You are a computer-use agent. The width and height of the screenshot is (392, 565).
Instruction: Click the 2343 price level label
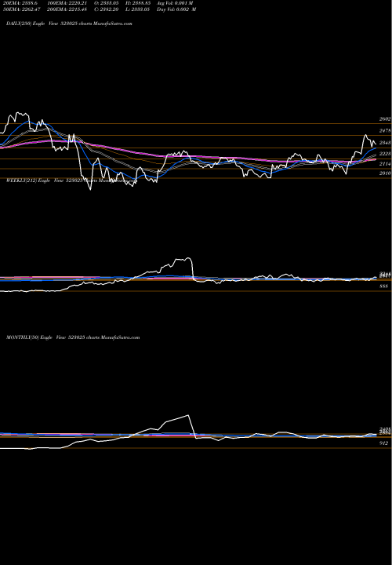coord(385,143)
